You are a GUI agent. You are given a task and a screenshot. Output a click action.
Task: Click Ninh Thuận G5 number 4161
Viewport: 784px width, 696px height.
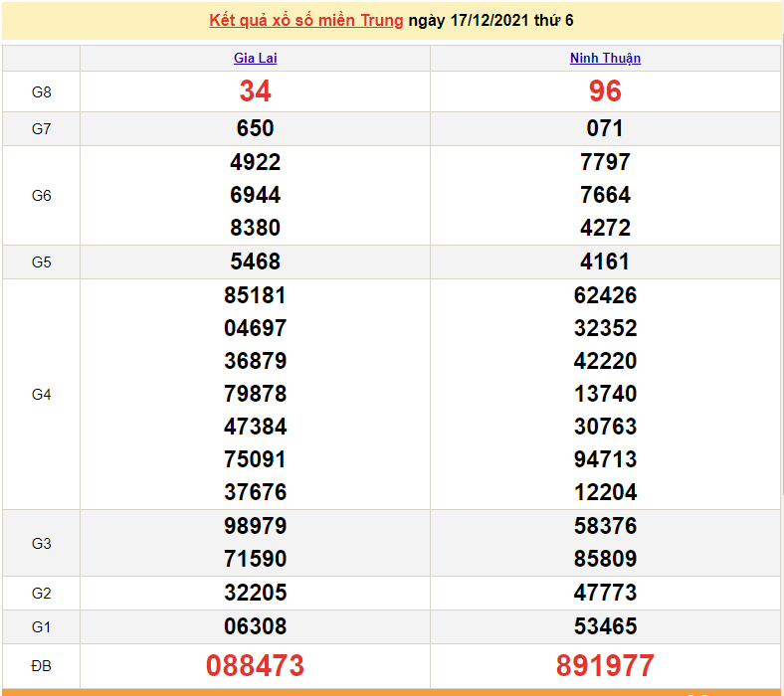(605, 262)
